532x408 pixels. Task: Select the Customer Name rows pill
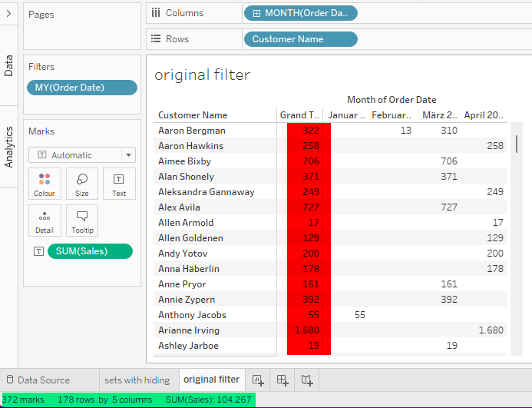click(299, 39)
